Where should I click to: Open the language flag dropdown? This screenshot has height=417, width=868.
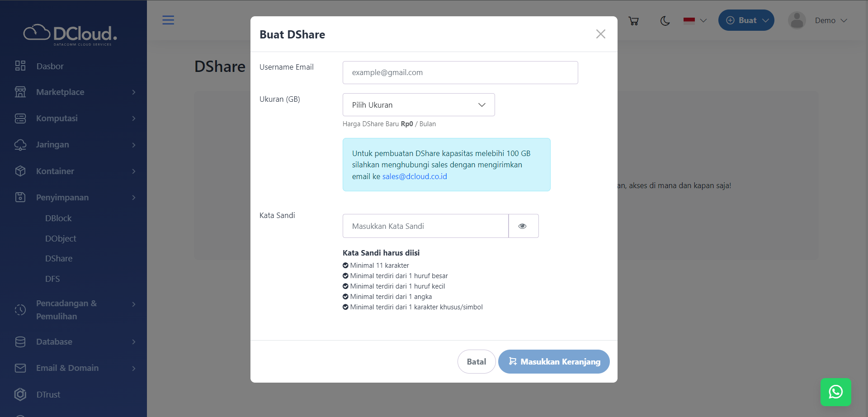[695, 21]
